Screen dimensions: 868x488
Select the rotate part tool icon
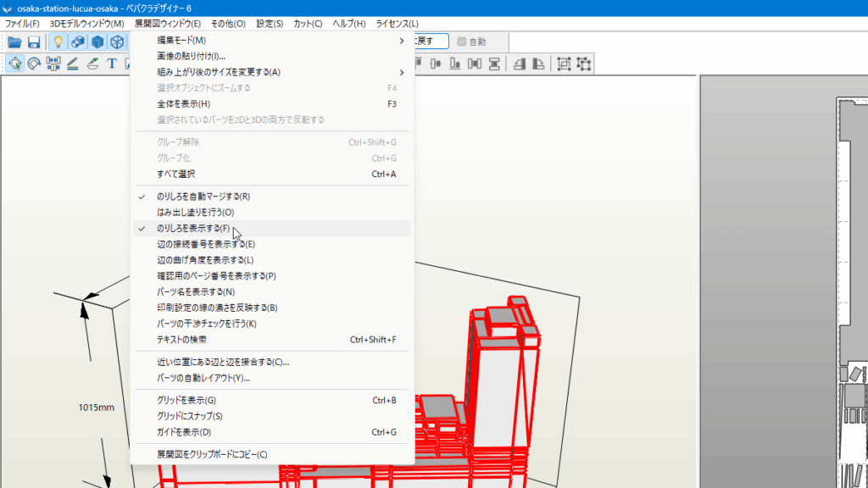[35, 64]
